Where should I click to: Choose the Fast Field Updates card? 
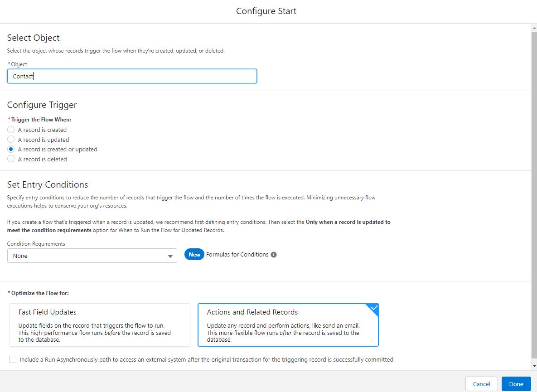[x=100, y=325]
